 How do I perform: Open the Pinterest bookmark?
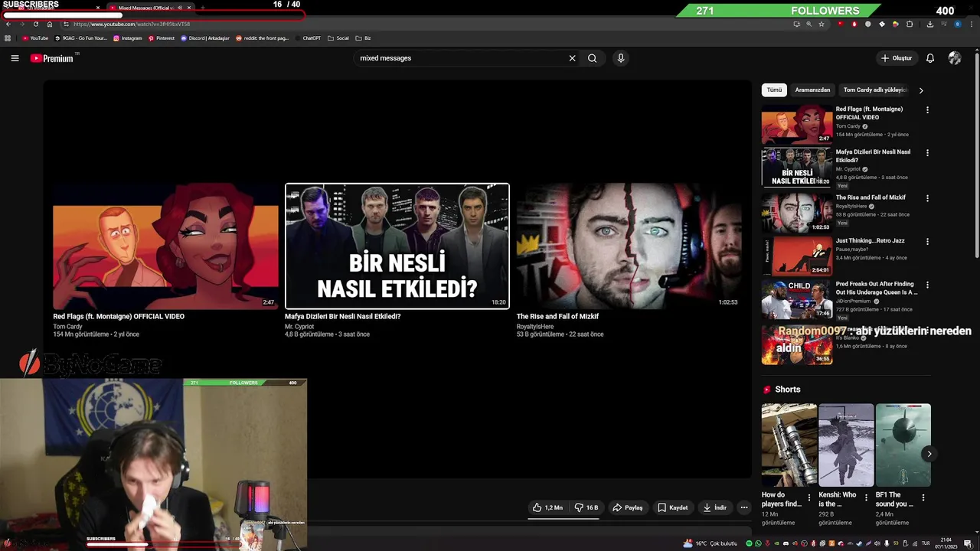[162, 38]
